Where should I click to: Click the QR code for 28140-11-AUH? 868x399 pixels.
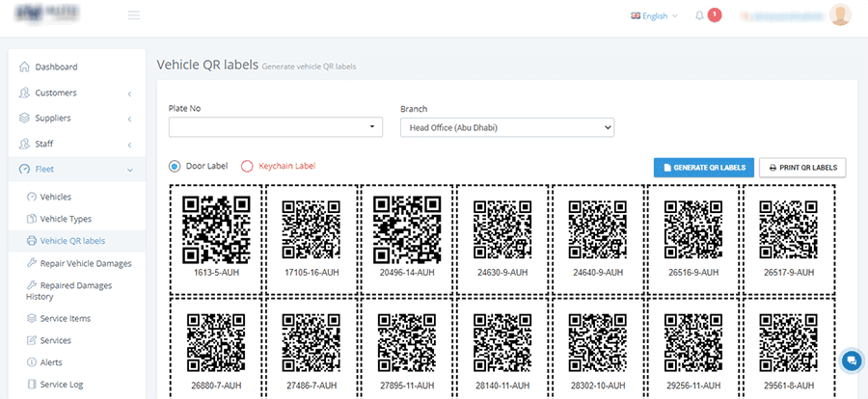502,343
